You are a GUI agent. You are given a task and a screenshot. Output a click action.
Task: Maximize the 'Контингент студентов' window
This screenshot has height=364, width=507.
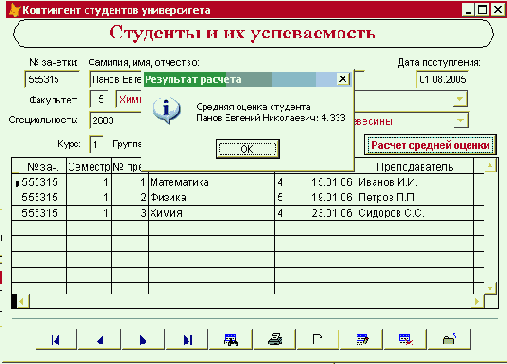(x=483, y=10)
